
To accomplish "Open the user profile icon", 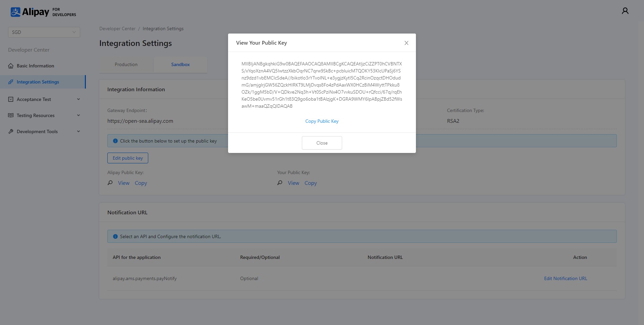I will 625,11.
